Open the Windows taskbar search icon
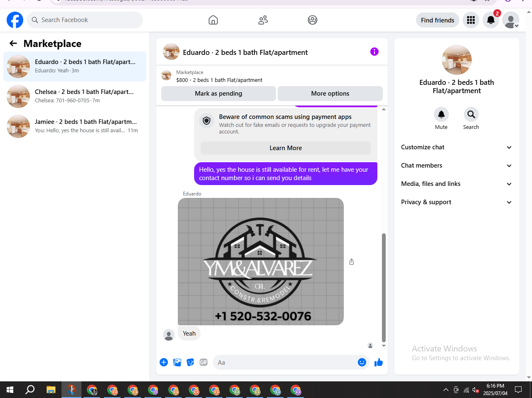This screenshot has height=398, width=532. [x=30, y=390]
